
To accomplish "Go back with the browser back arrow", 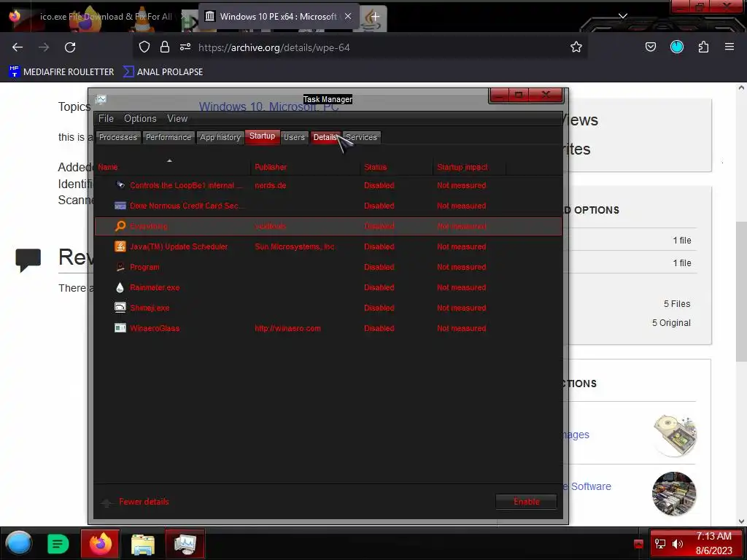I will (18, 47).
